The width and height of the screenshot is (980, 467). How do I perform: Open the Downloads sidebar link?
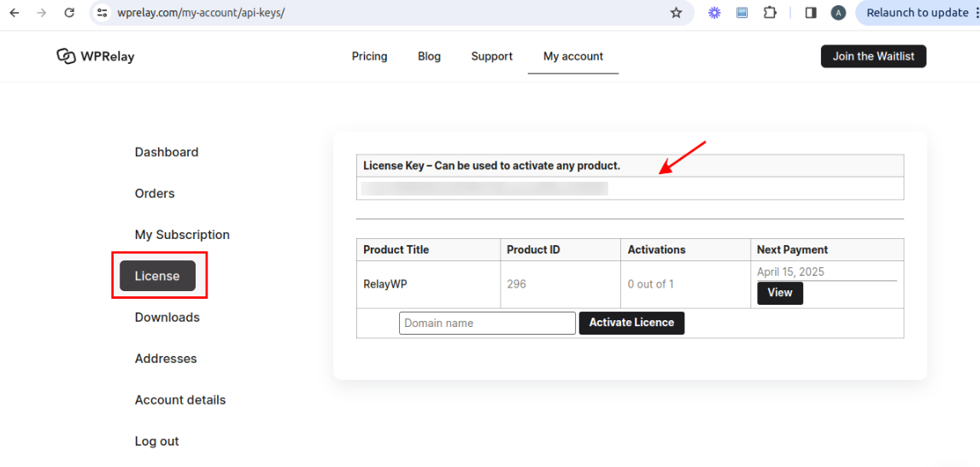(167, 318)
